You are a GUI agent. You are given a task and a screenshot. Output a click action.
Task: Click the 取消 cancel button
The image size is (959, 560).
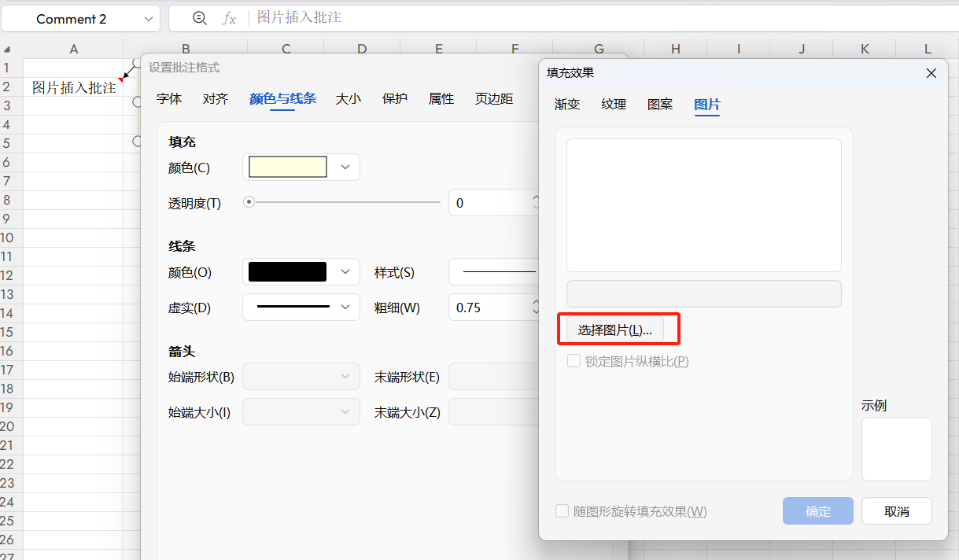896,510
